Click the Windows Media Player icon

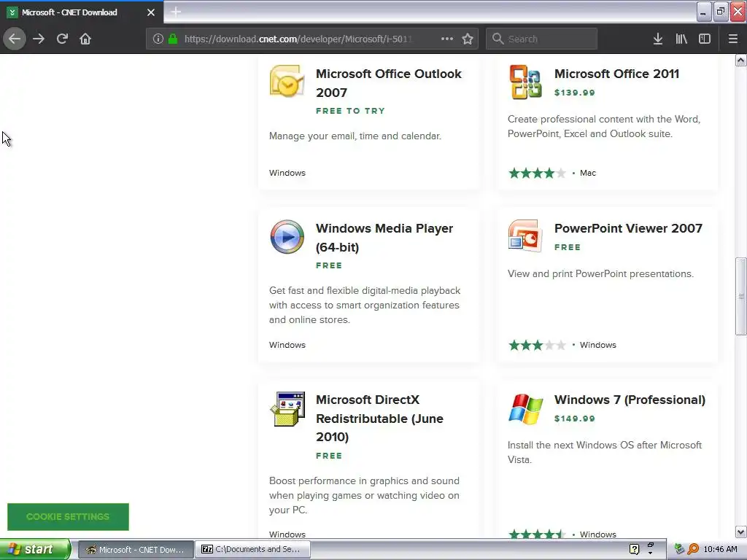pyautogui.click(x=287, y=237)
